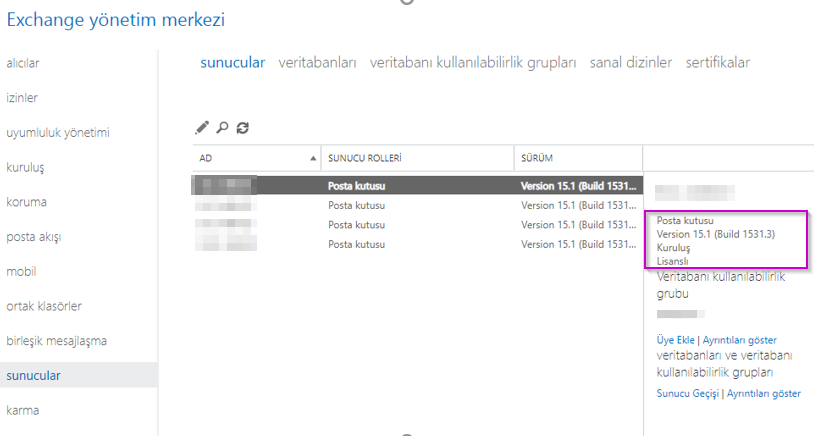Open birleşik mesajlaşma in the sidebar
Image resolution: width=814 pixels, height=436 pixels.
(x=57, y=341)
